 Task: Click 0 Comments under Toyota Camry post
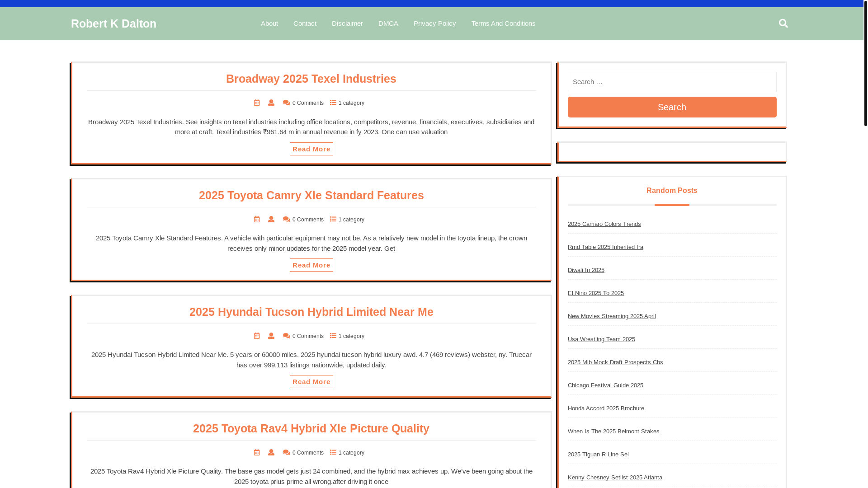pos(308,220)
